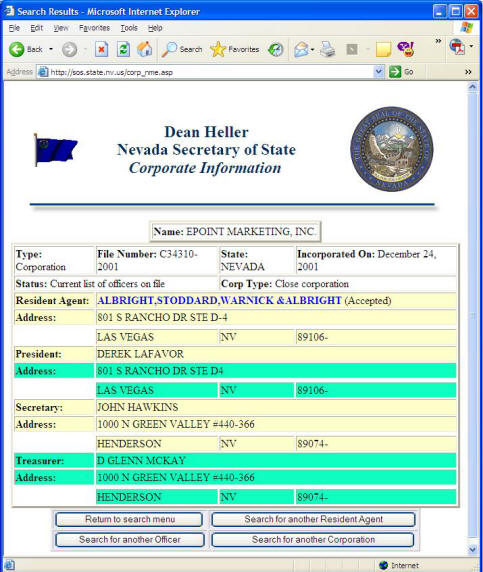The image size is (483, 572).
Task: Click the waving Nevada flag image
Action: point(55,150)
